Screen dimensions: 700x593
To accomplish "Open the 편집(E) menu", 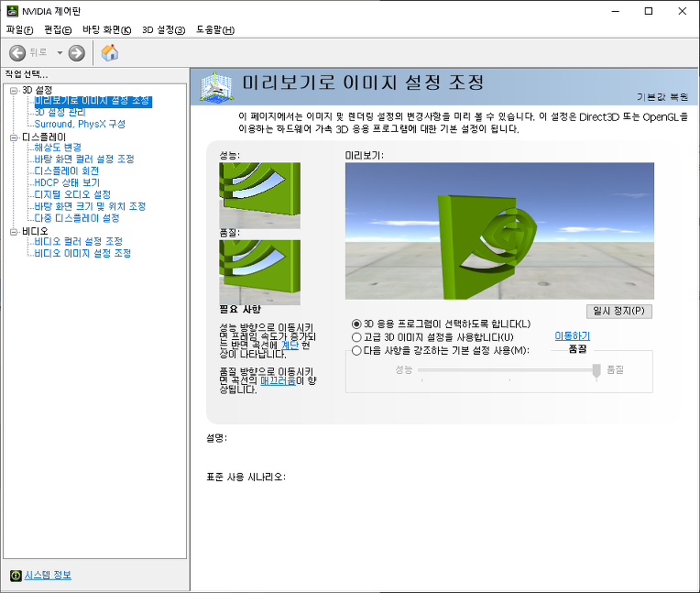I will (58, 30).
